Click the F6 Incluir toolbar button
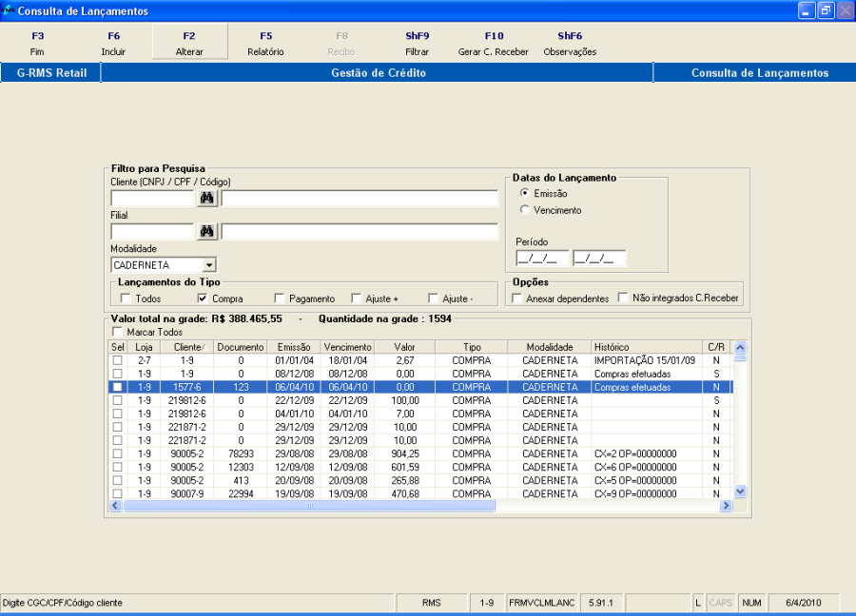The height and width of the screenshot is (616, 856). tap(113, 43)
